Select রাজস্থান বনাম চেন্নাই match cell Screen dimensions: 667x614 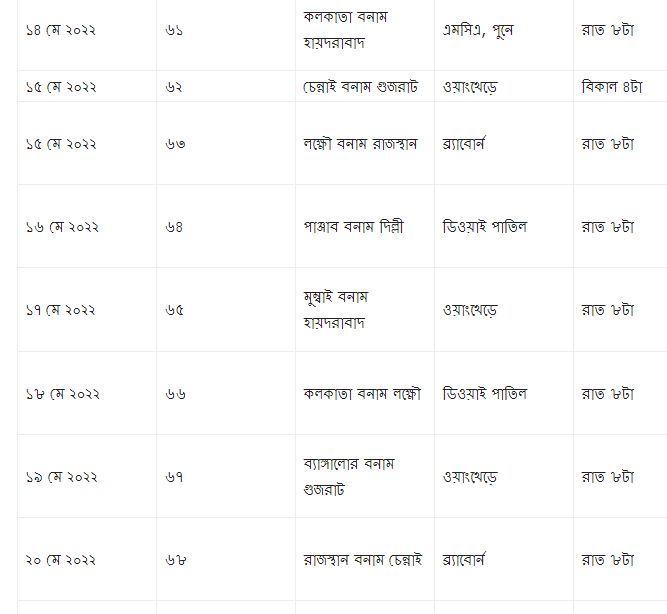click(362, 560)
